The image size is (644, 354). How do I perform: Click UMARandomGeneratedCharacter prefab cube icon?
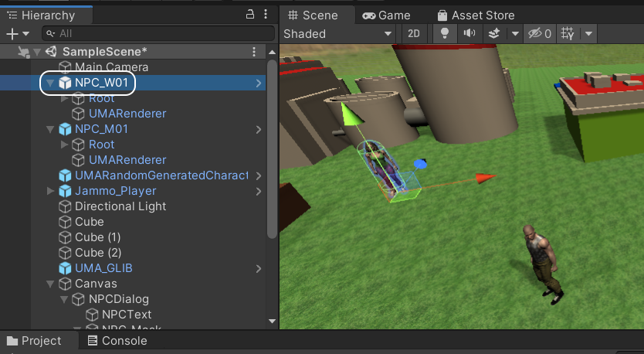pyautogui.click(x=65, y=175)
